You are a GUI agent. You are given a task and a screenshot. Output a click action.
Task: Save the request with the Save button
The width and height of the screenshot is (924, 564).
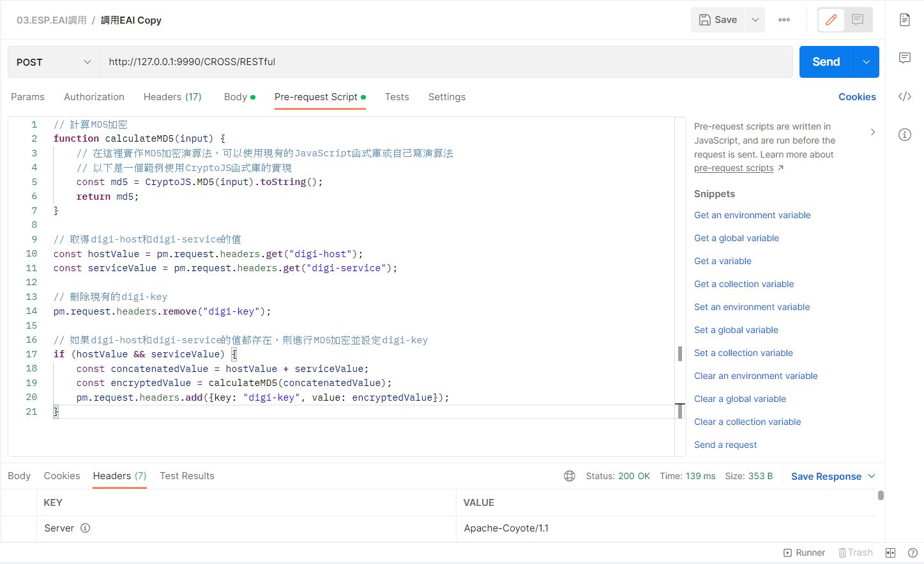point(718,20)
